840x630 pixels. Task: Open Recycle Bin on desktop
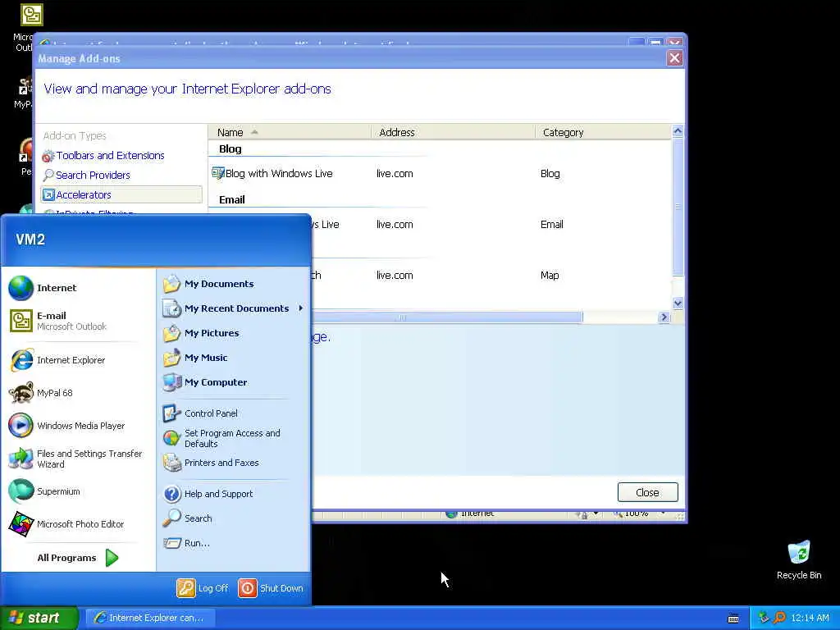pos(799,559)
